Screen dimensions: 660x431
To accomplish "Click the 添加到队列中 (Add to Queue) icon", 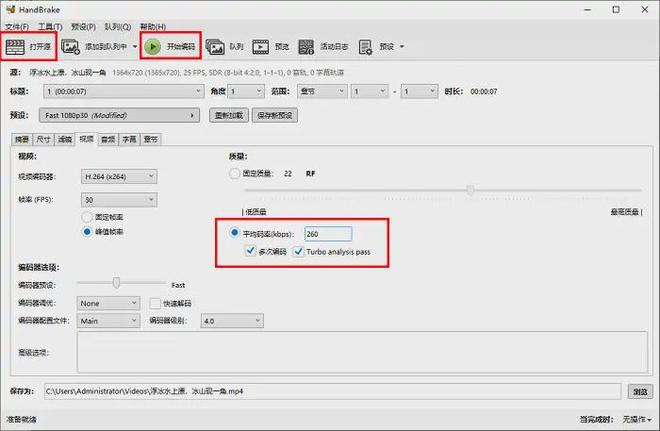I will pos(70,46).
